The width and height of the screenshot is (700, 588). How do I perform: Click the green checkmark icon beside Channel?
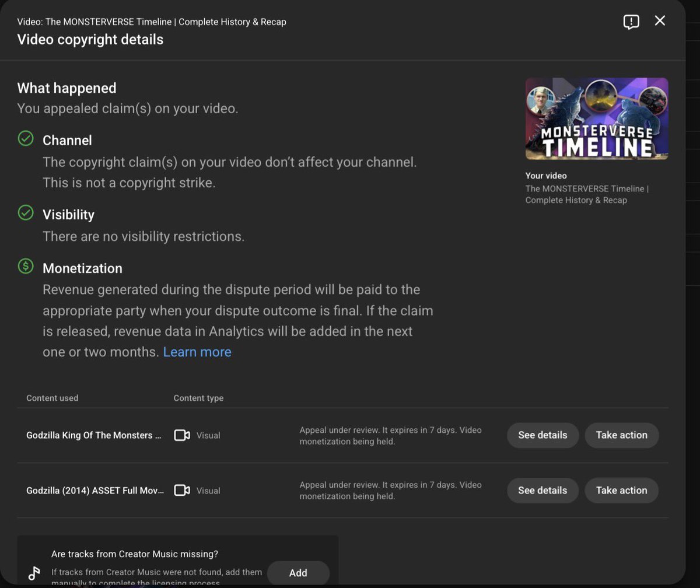[26, 139]
